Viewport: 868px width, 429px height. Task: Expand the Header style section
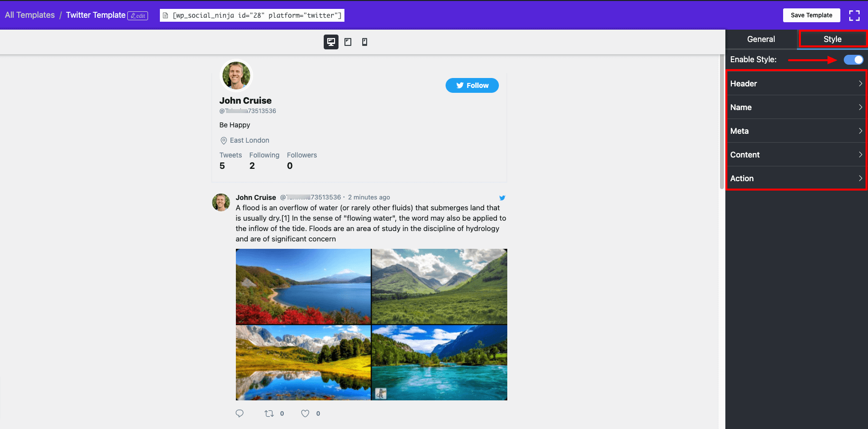click(796, 83)
